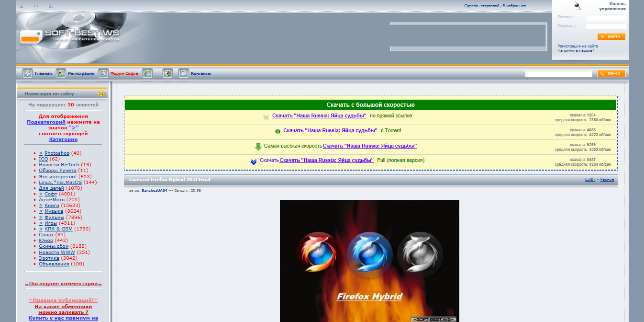Open the Обзоры Рунета category
Screen dimensions: 644x322
(57, 171)
